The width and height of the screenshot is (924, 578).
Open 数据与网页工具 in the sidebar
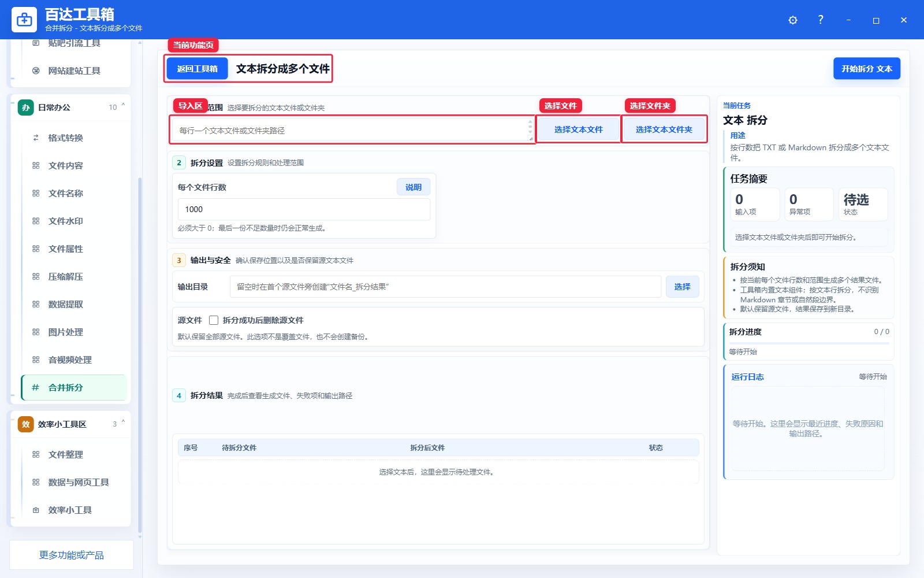pyautogui.click(x=74, y=482)
